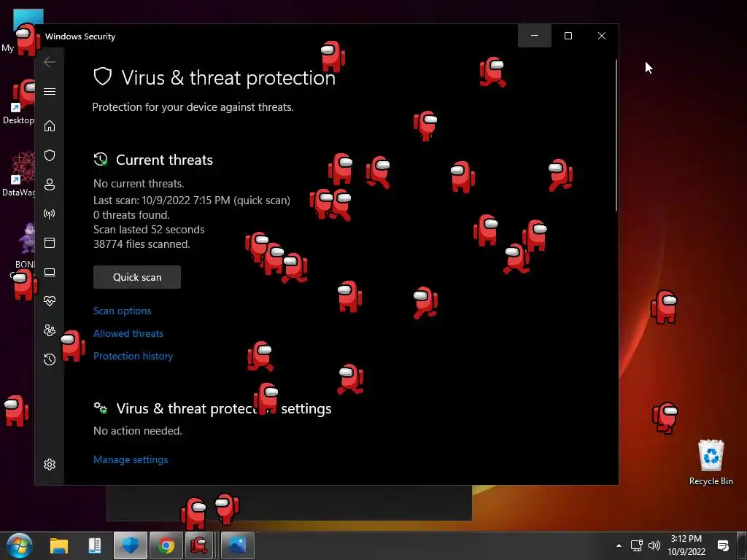Open File Explorer from the taskbar
The image size is (747, 560).
[x=60, y=545]
